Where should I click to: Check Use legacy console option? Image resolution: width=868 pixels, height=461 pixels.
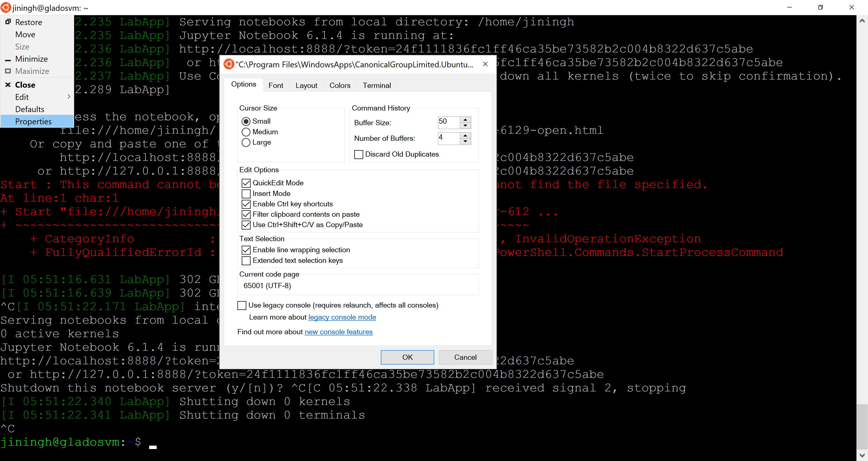click(x=242, y=305)
